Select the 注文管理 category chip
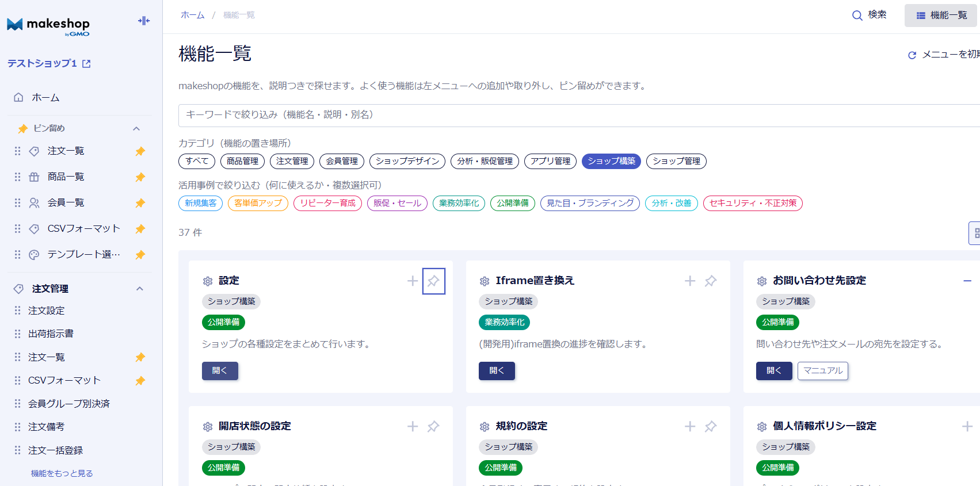The height and width of the screenshot is (486, 980). click(292, 161)
